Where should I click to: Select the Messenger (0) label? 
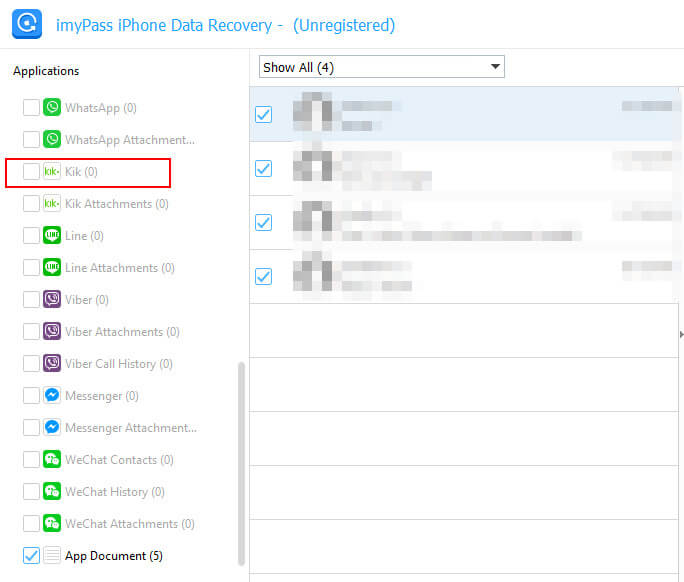tap(102, 396)
